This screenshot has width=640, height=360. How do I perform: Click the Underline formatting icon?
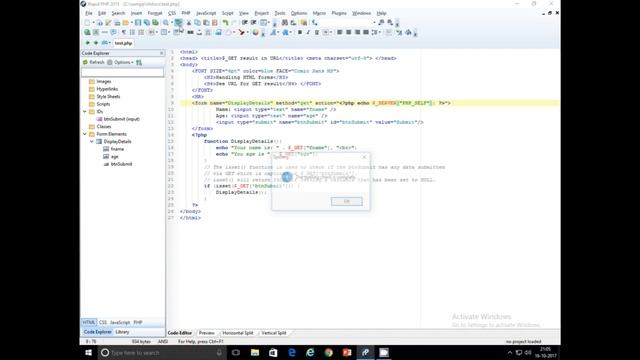click(316, 32)
